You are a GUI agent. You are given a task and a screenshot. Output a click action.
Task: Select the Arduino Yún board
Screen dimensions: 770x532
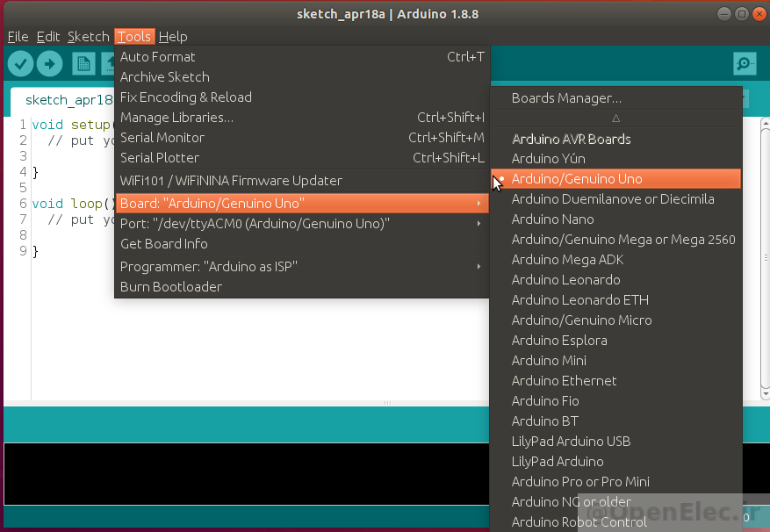(615, 159)
